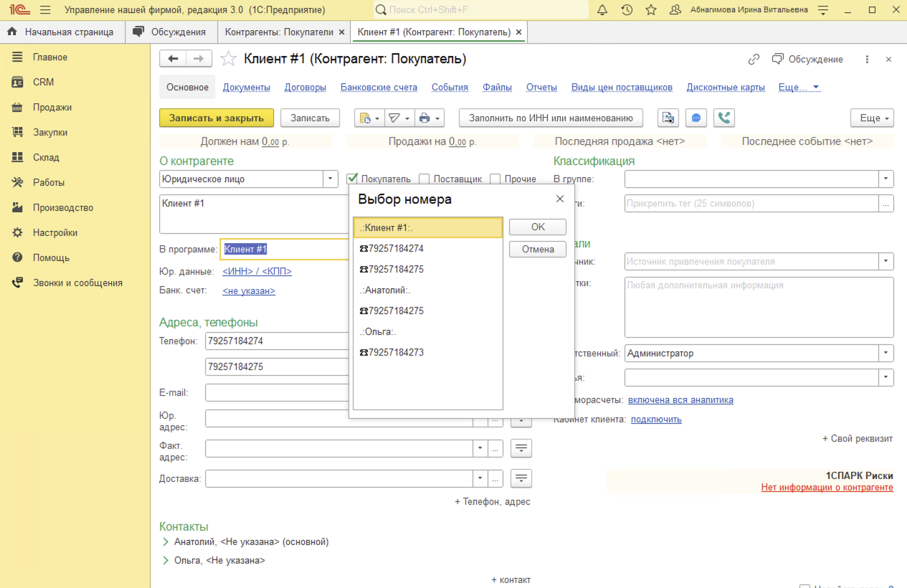907x588 pixels.
Task: Expand the Анатолий contact entry
Action: (x=166, y=541)
